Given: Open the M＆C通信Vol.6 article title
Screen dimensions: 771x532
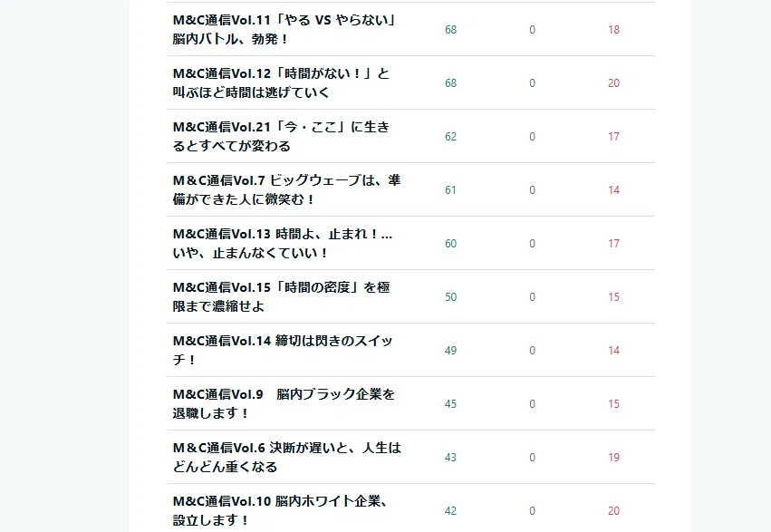Looking at the screenshot, I should (x=287, y=458).
